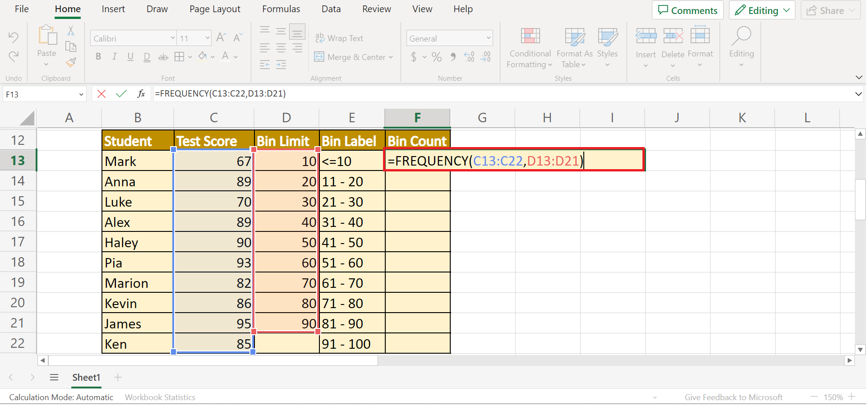The height and width of the screenshot is (406, 868).
Task: Switch to the Formulas tab
Action: coord(281,9)
